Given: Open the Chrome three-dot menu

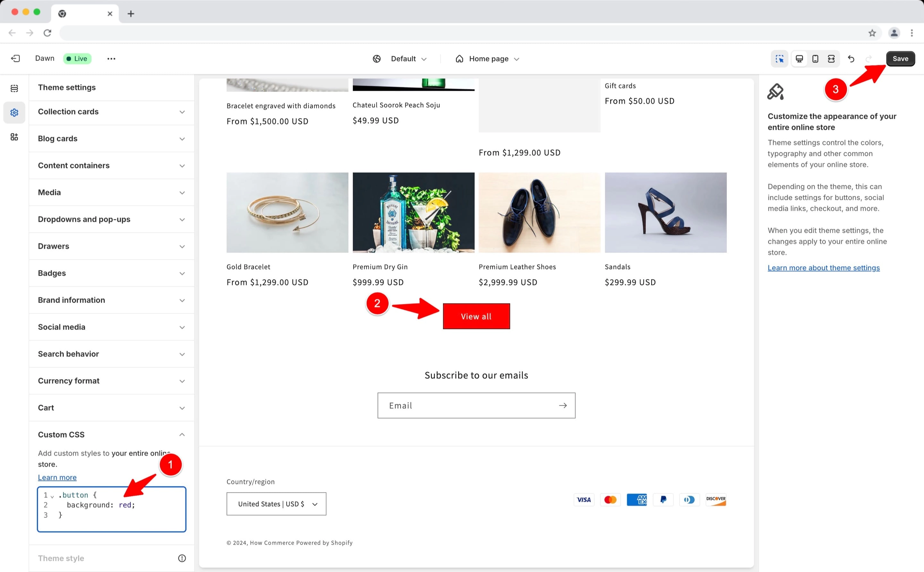Looking at the screenshot, I should (912, 33).
